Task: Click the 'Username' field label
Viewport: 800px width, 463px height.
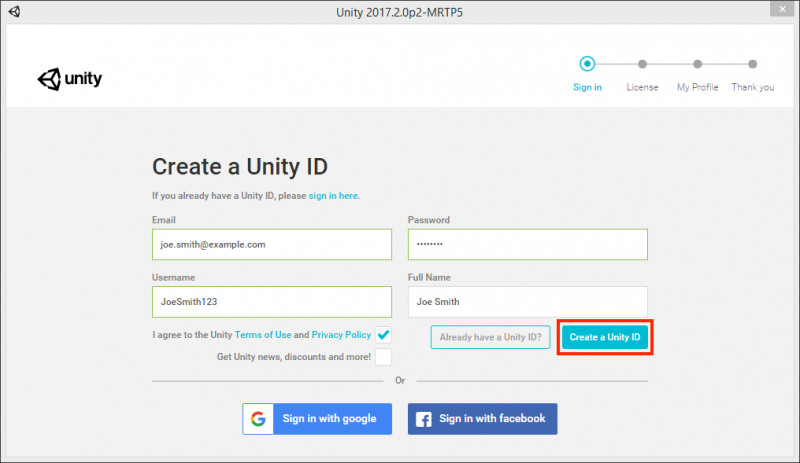Action: [173, 278]
